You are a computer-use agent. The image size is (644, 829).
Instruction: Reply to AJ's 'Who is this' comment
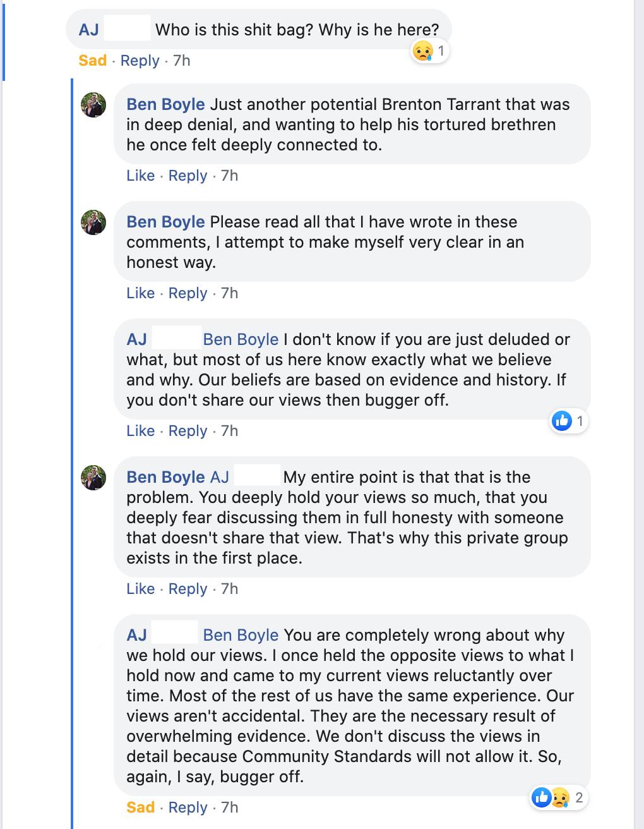(140, 61)
